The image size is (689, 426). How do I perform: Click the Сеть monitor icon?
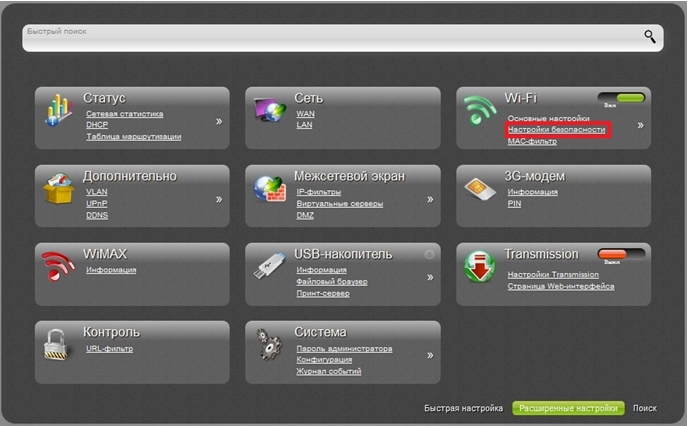tap(270, 112)
